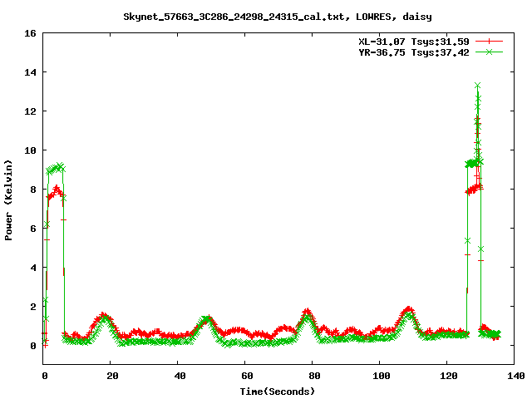Viewport: 532px width, 399px height.
Task: Click the red legend line sample
Action: coord(489,42)
